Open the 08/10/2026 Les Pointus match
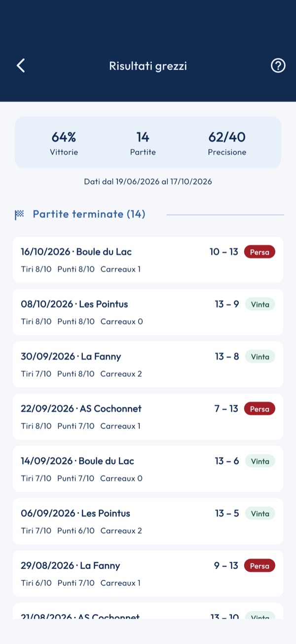296x644 pixels. [x=148, y=312]
